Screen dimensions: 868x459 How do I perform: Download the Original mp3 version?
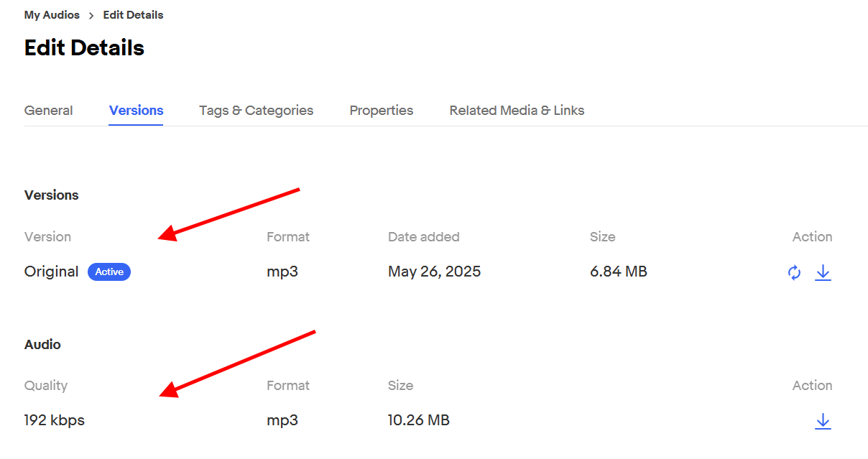[x=823, y=273]
